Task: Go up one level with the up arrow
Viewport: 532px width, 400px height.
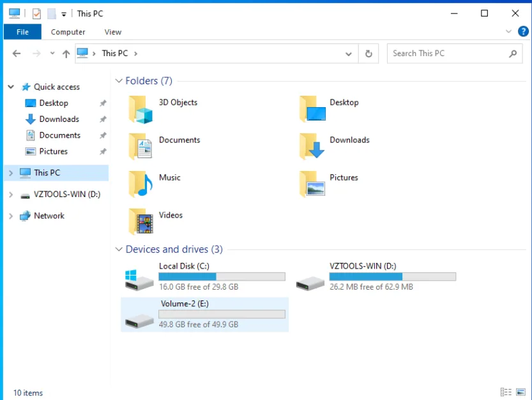Action: tap(66, 54)
